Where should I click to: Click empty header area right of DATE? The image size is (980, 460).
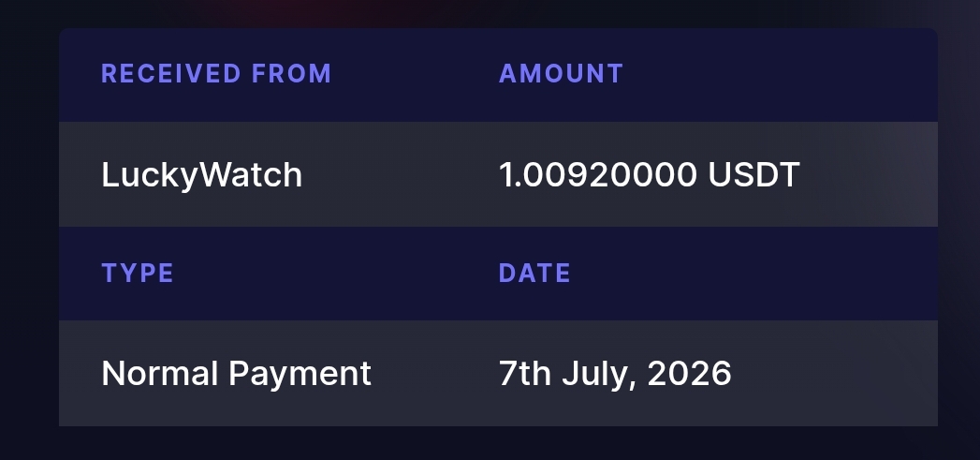click(756, 274)
